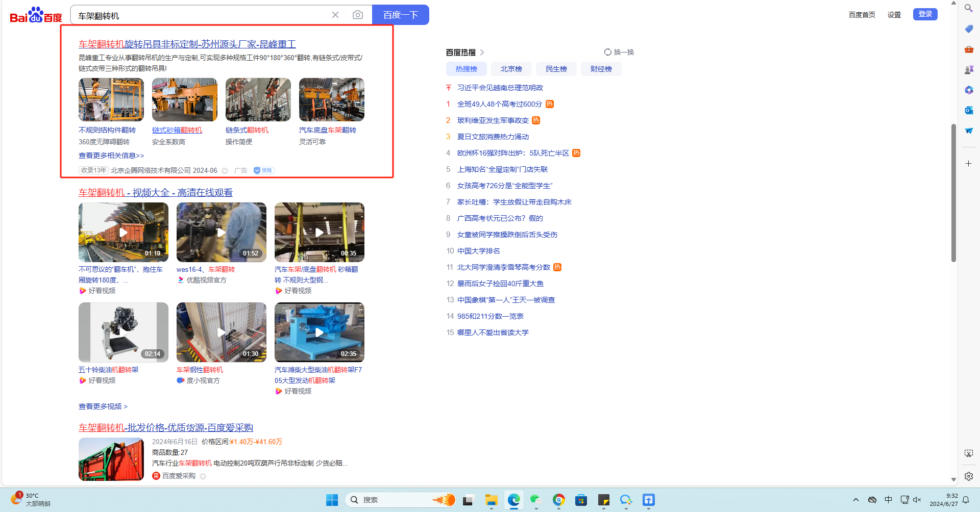Viewport: 980px width, 512px height.
Task: Open Windows Start menu
Action: pos(332,500)
